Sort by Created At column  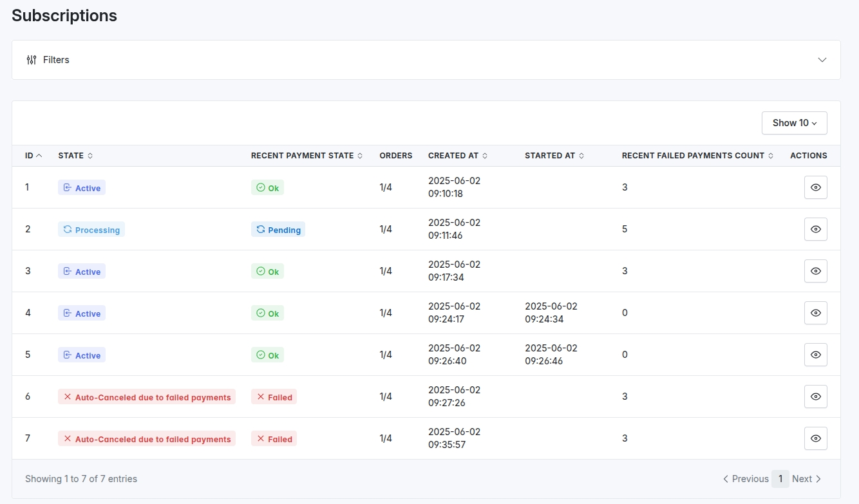point(457,156)
